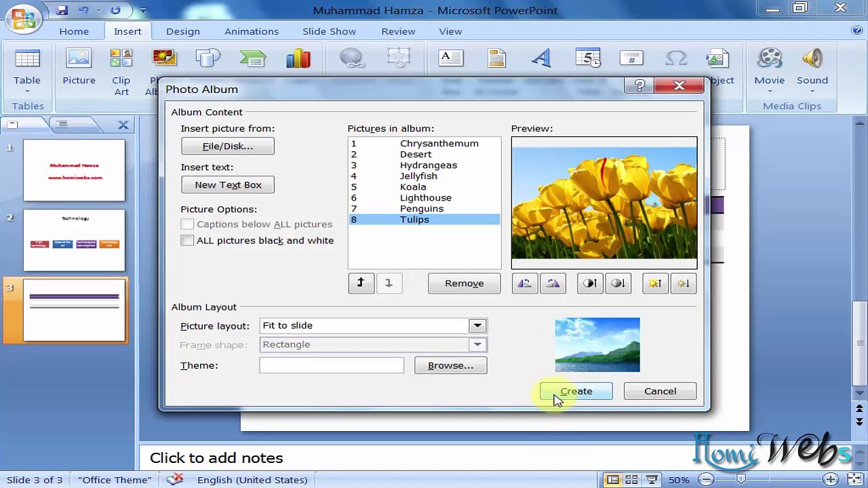The width and height of the screenshot is (868, 488).
Task: Select slide 2 Technology thumbnail
Action: pos(75,240)
